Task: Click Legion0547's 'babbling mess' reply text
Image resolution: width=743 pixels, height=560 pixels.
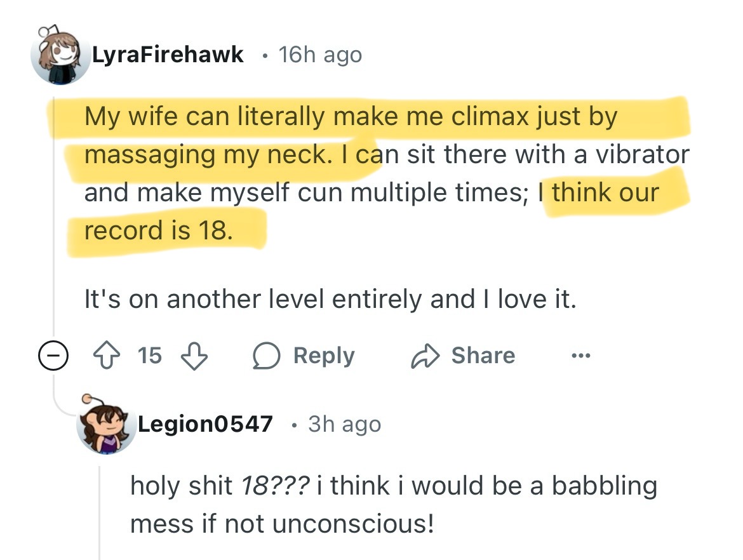Action: (394, 505)
